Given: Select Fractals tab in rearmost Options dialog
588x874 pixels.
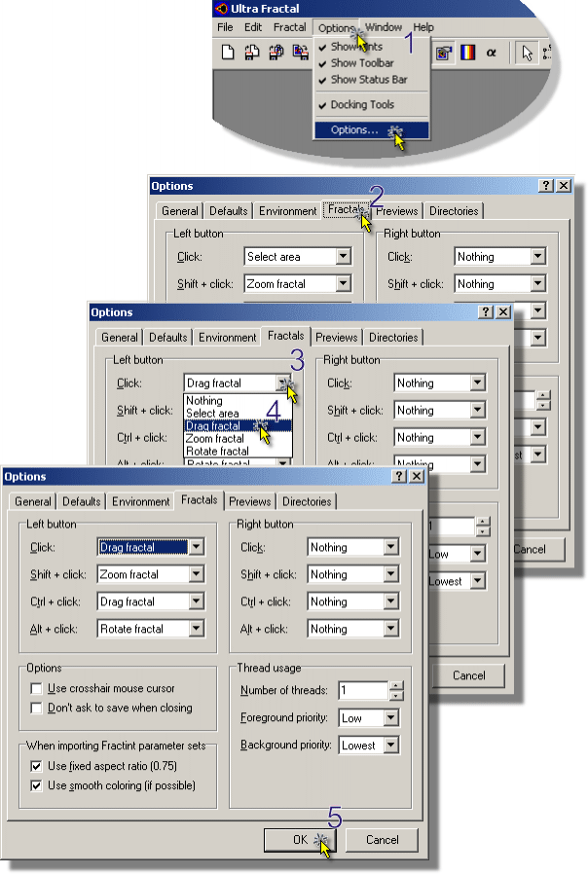Looking at the screenshot, I should pyautogui.click(x=346, y=209).
